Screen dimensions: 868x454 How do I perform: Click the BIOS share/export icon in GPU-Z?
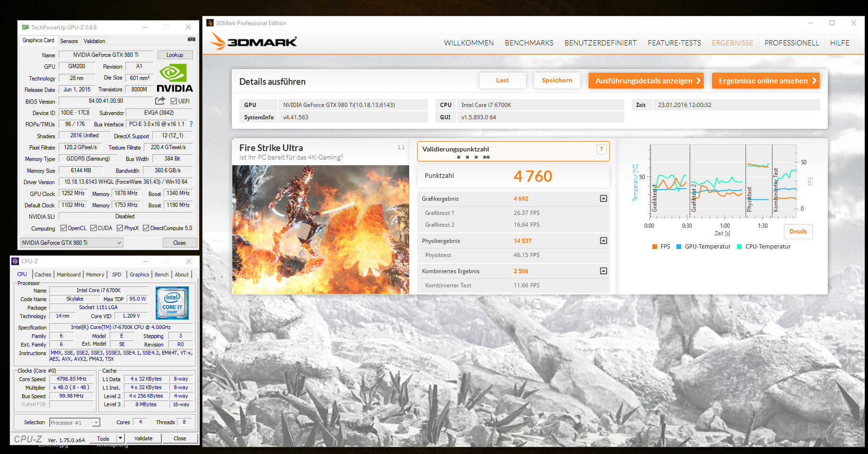[160, 101]
